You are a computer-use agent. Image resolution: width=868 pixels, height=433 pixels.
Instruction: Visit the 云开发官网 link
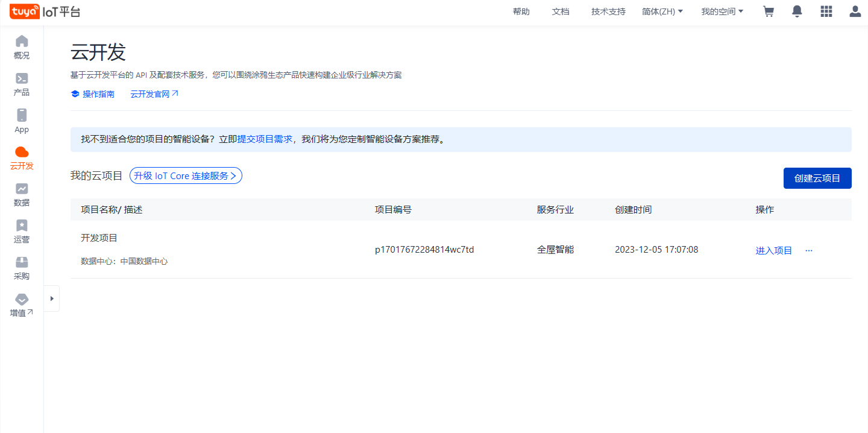coord(150,94)
